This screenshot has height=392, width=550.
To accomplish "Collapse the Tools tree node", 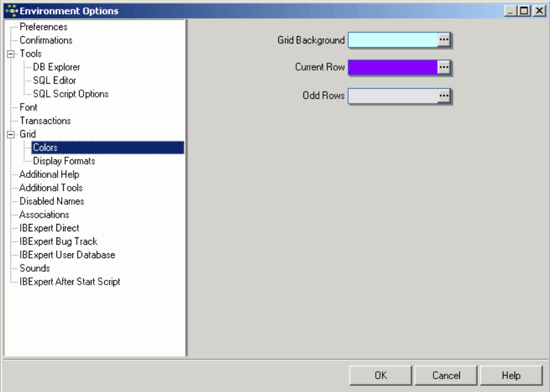I will (x=11, y=54).
